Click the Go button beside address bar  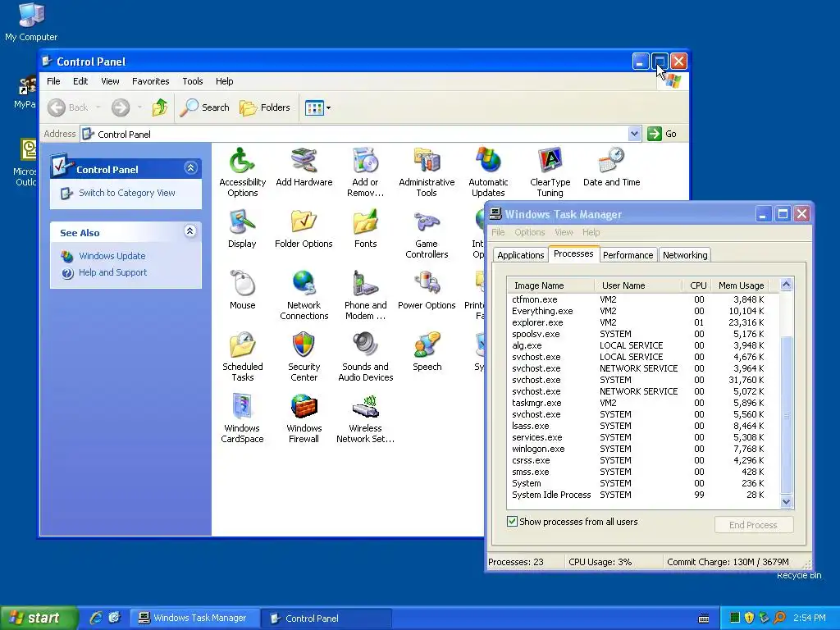pos(662,134)
